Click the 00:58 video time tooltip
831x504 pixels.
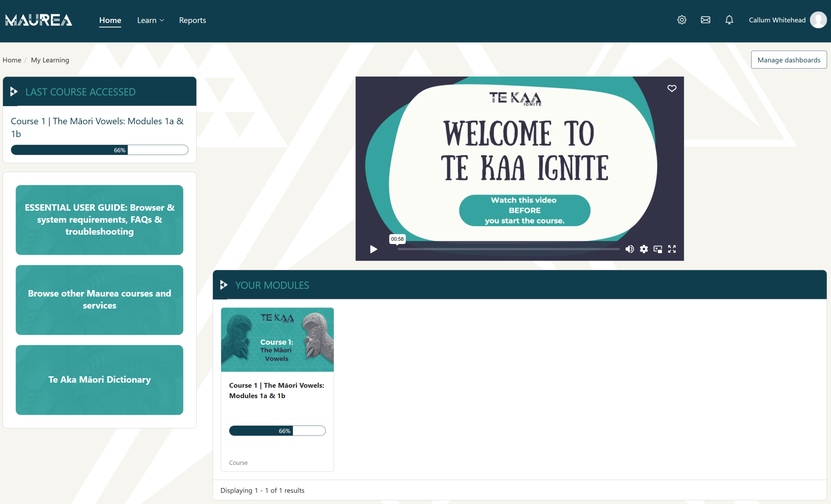(397, 239)
